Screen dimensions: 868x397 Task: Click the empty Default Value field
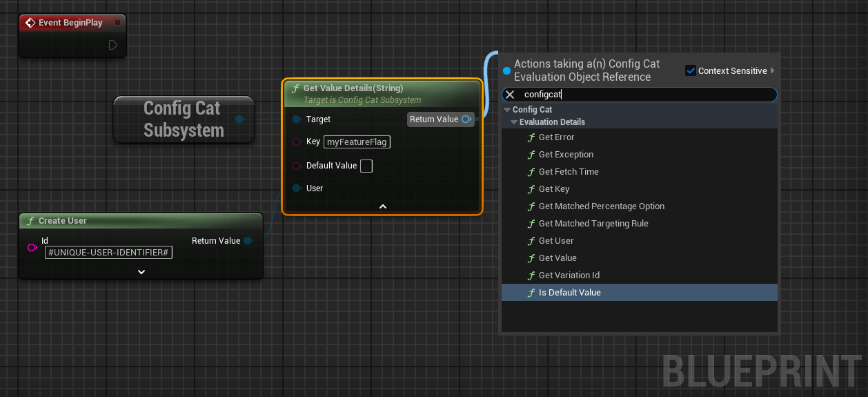(x=366, y=166)
